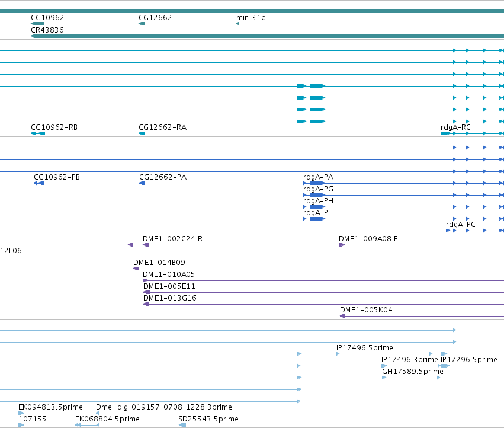Click the EK068804.5prime EST feature line

tap(88, 425)
